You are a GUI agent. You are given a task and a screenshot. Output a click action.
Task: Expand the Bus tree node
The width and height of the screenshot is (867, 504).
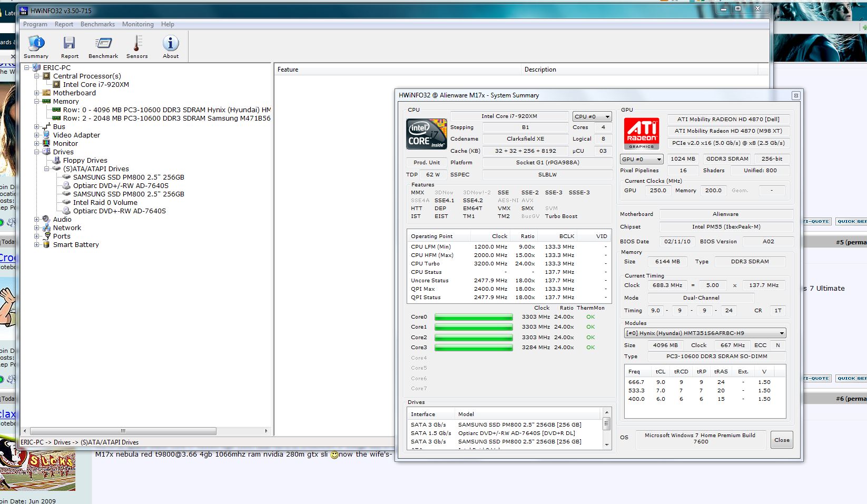[37, 126]
